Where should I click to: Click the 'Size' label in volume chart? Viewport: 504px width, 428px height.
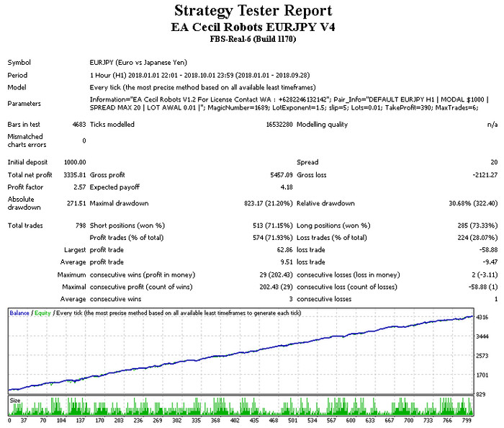(15, 401)
